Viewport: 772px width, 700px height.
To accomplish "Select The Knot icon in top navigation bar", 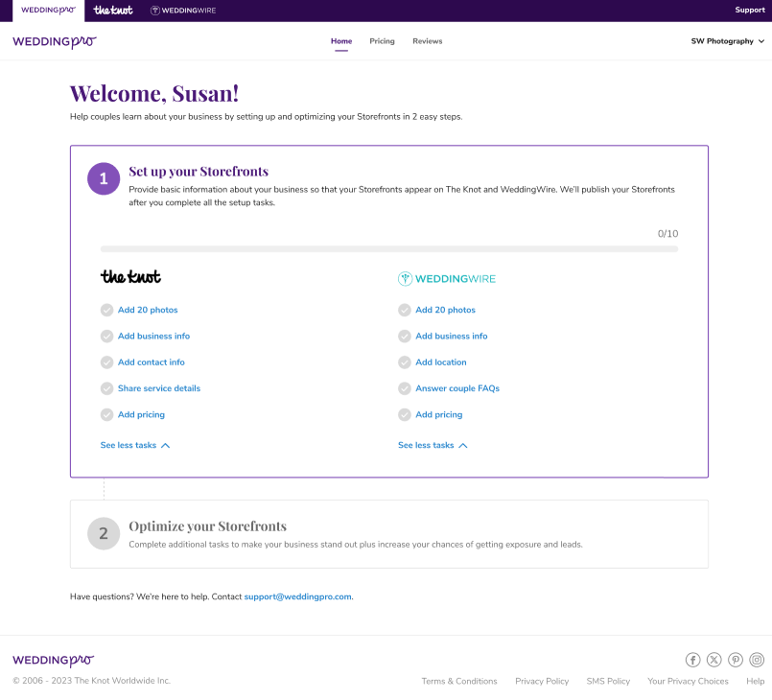I will 113,11.
